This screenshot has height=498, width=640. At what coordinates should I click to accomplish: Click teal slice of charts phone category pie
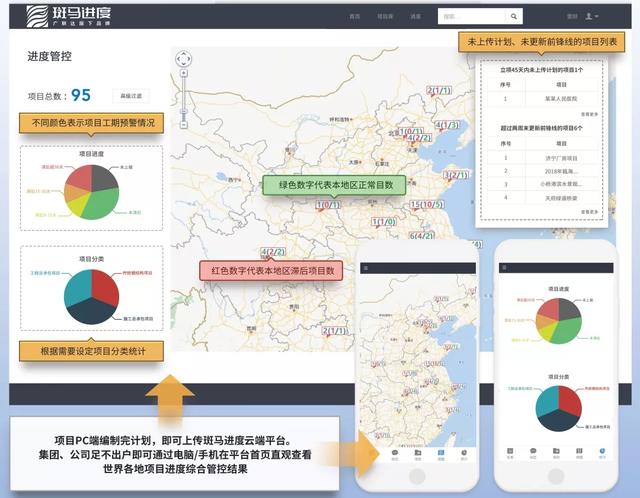pyautogui.click(x=547, y=400)
